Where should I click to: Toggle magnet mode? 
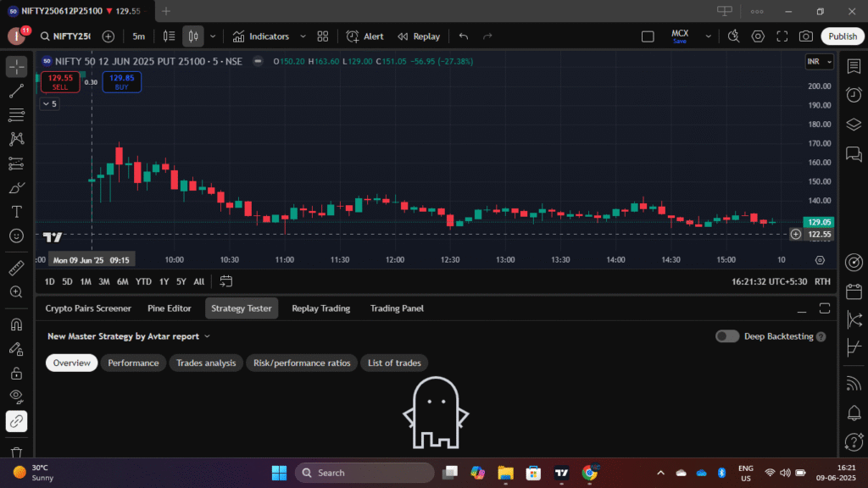tap(17, 324)
